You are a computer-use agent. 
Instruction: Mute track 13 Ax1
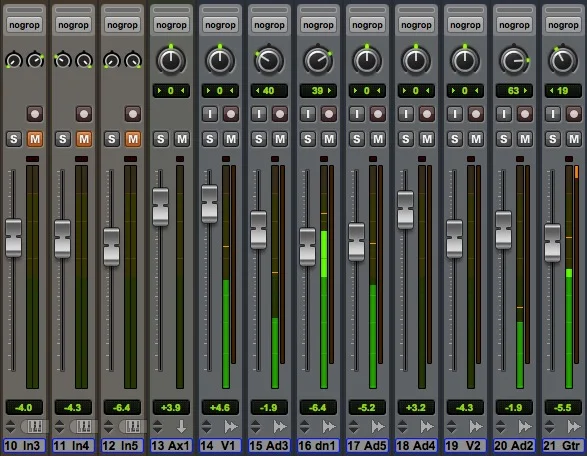tap(182, 139)
